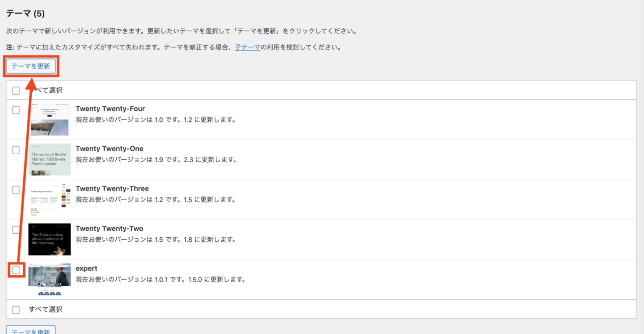Click the Twenty Twenty-Four theme thumbnail
Screen dimensions: 644x334
pos(49,119)
